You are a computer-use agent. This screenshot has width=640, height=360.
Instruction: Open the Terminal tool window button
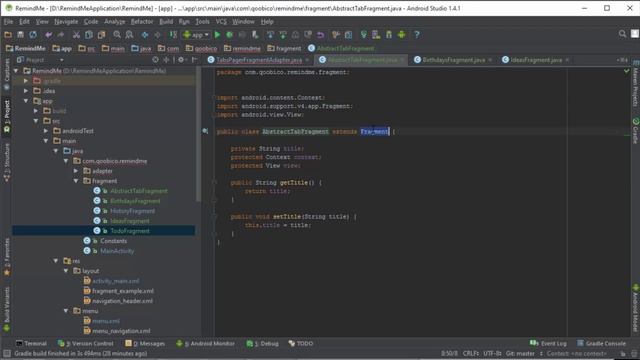[x=31, y=343]
